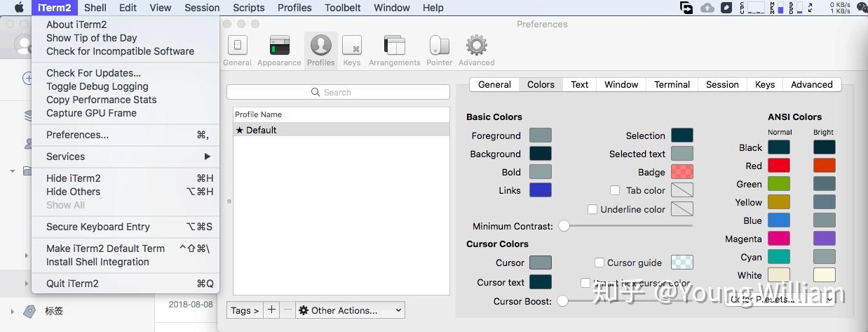Expand the Services submenu arrow

coord(208,157)
